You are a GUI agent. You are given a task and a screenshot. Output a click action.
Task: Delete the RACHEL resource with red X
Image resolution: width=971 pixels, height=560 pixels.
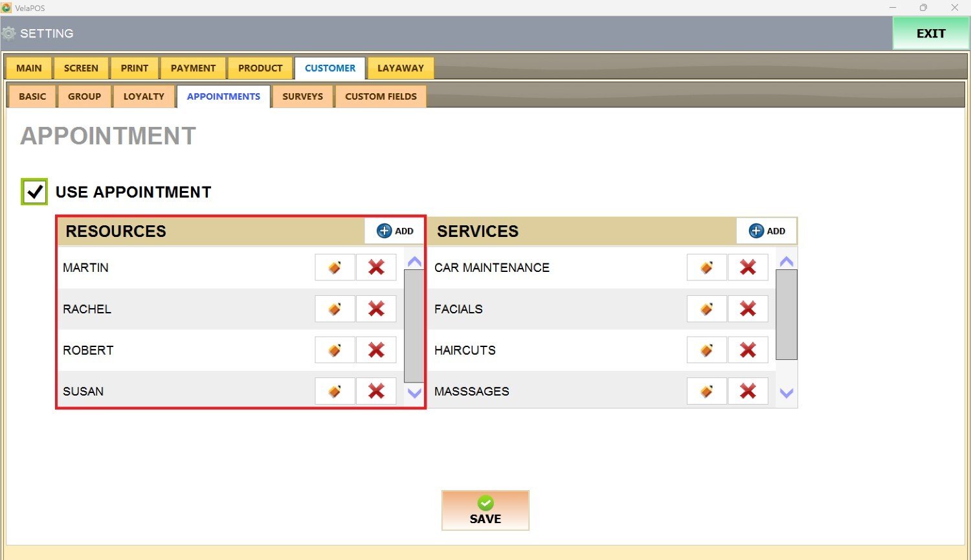pos(376,309)
